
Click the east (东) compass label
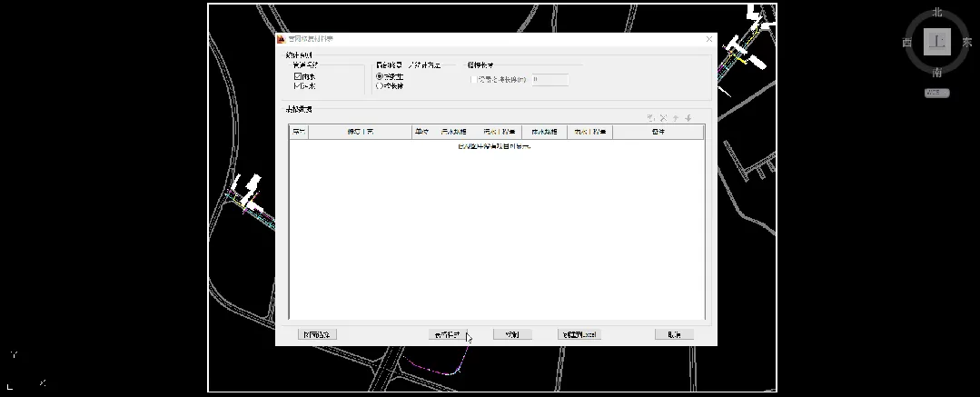pos(966,43)
